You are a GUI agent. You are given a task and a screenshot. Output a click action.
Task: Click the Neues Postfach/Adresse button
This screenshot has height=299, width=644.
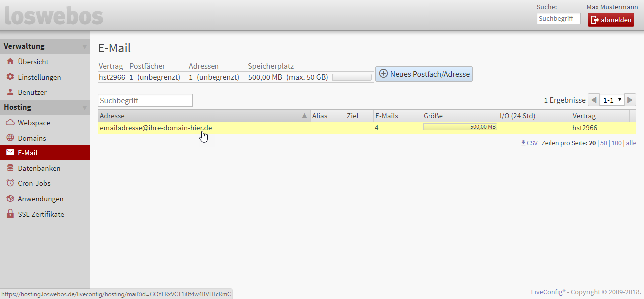click(424, 74)
